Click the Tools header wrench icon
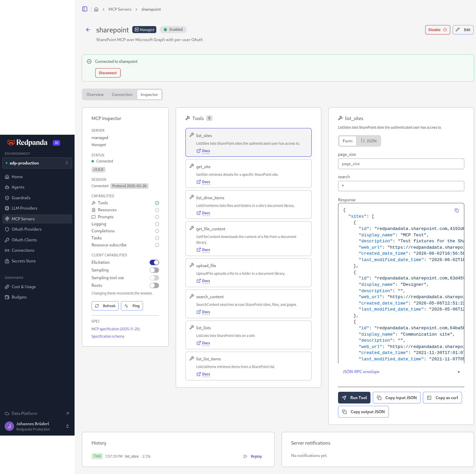 (x=188, y=118)
